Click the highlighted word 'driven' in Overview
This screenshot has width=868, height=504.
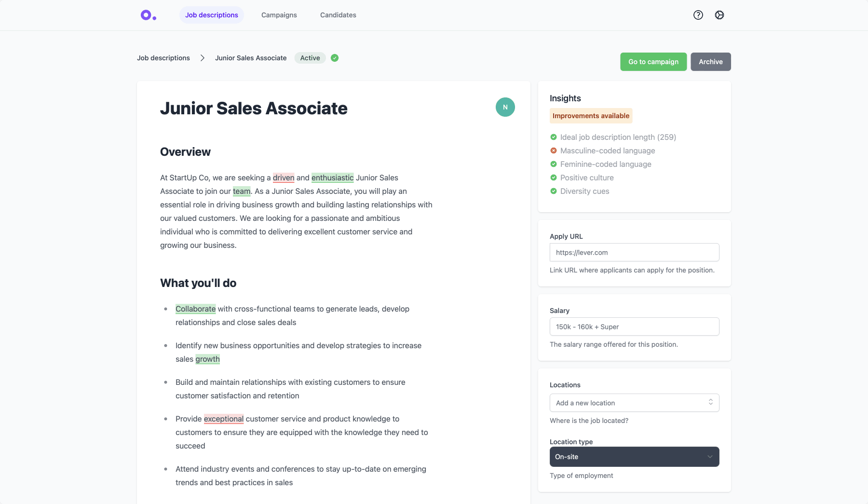pyautogui.click(x=284, y=177)
